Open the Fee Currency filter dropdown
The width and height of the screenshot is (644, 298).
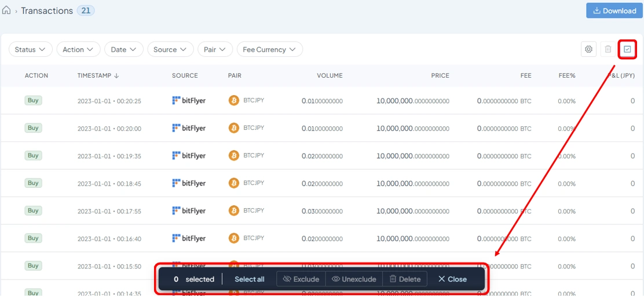pyautogui.click(x=270, y=49)
